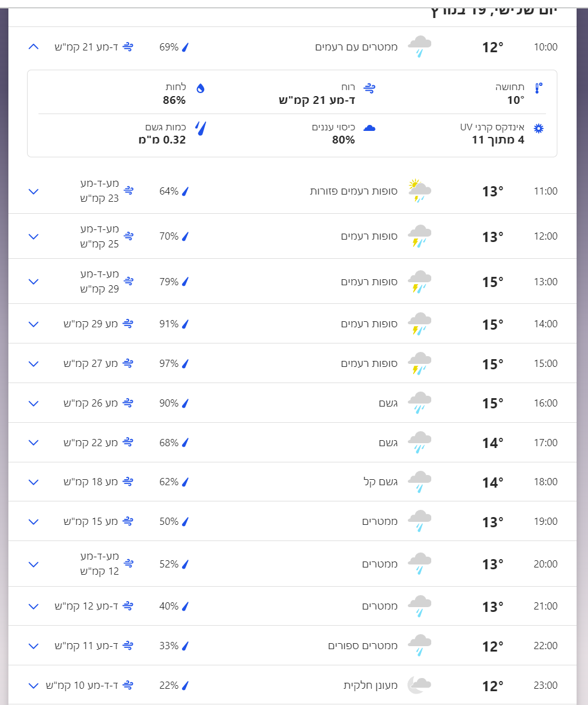Click the 20:00 temperature 13° value
The width and height of the screenshot is (588, 705).
493,564
